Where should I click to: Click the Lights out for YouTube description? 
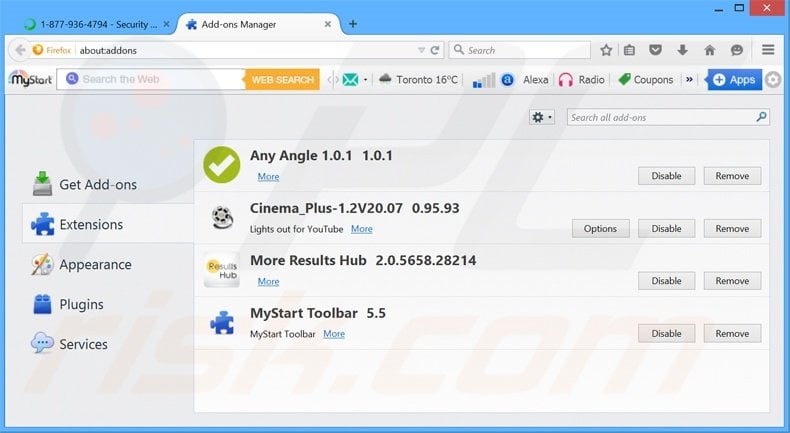coord(296,229)
